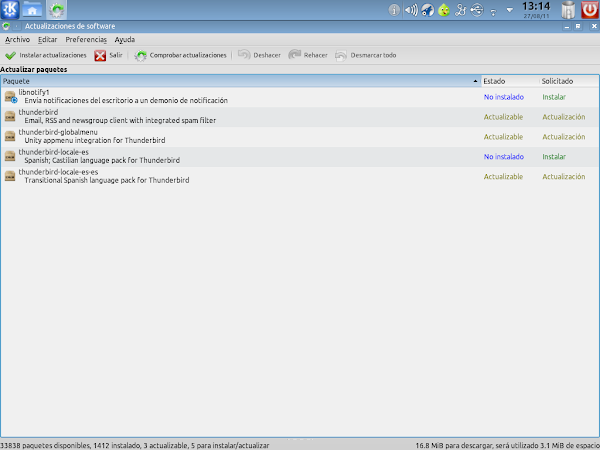Click the thunderbird-globalmenu package icon
The image size is (600, 450).
click(x=10, y=136)
